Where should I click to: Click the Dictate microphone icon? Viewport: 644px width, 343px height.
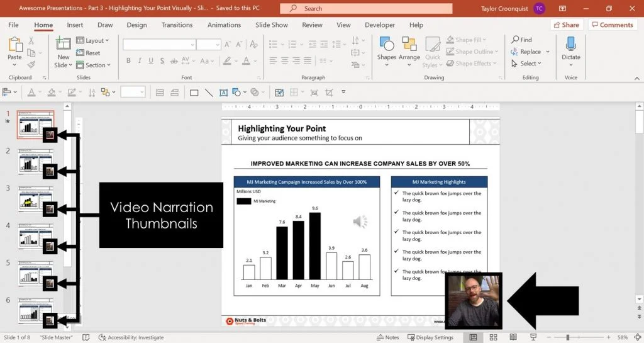[570, 43]
